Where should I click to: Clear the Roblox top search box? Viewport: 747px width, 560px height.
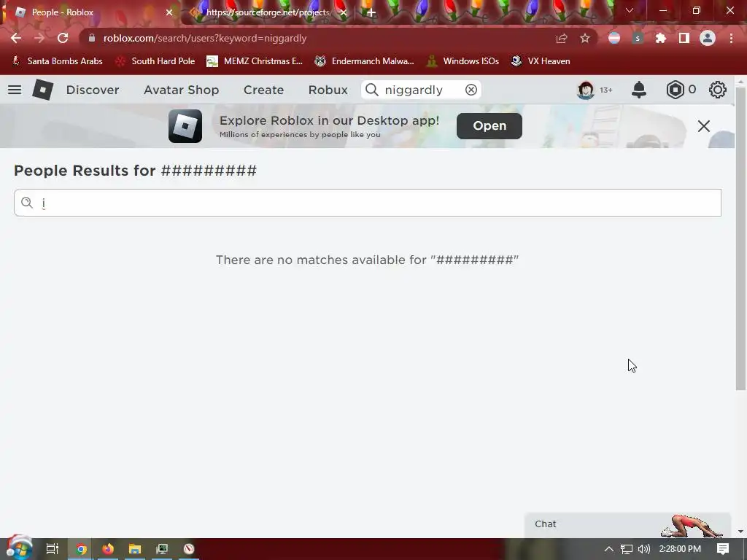pos(471,90)
